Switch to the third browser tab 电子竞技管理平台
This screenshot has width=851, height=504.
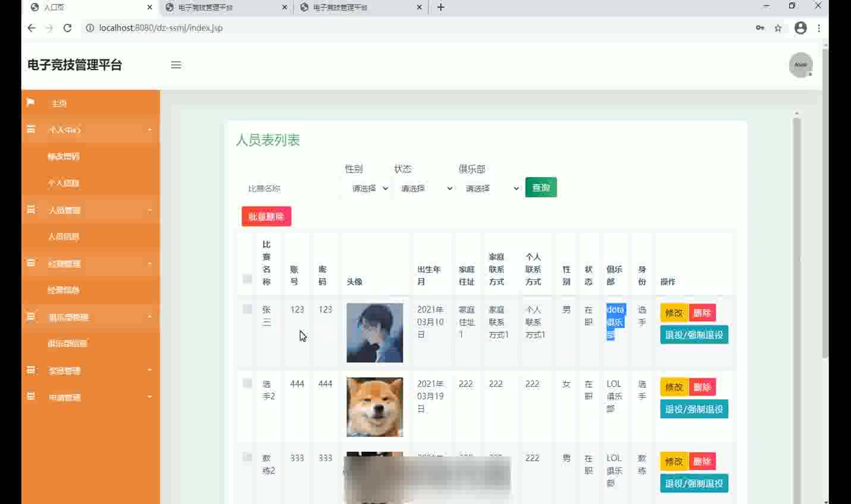pyautogui.click(x=361, y=7)
